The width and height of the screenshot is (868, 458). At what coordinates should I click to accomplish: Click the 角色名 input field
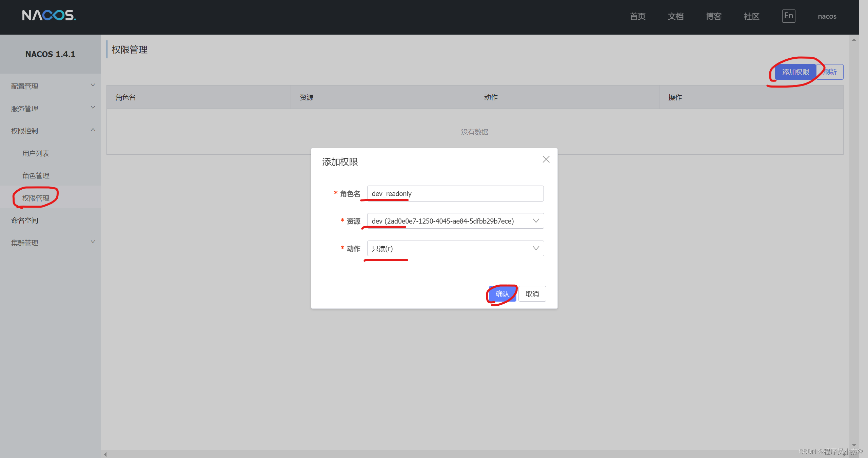click(455, 193)
